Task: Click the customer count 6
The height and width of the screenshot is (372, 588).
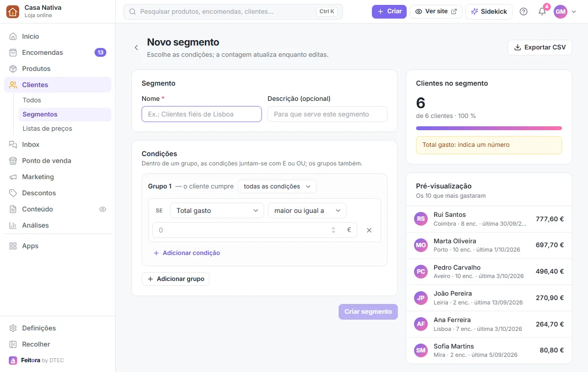Action: coord(421,103)
